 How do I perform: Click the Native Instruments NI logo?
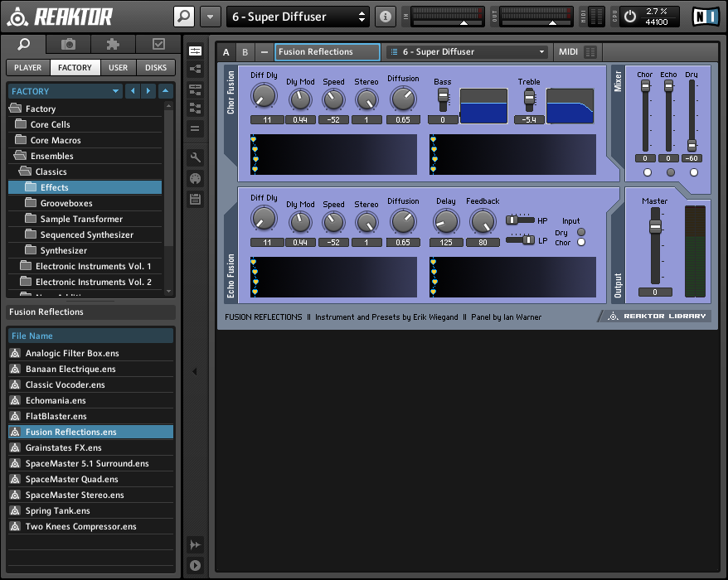tap(706, 17)
